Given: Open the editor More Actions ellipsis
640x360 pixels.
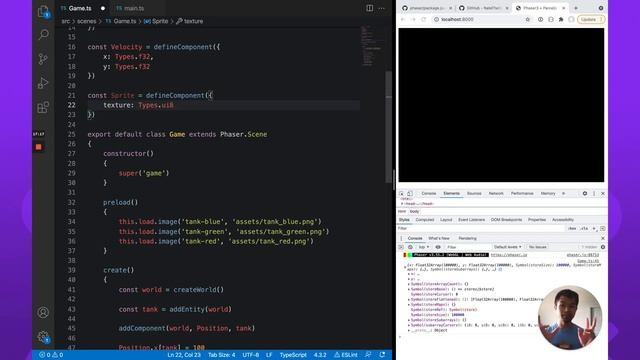Looking at the screenshot, I should tap(382, 8).
